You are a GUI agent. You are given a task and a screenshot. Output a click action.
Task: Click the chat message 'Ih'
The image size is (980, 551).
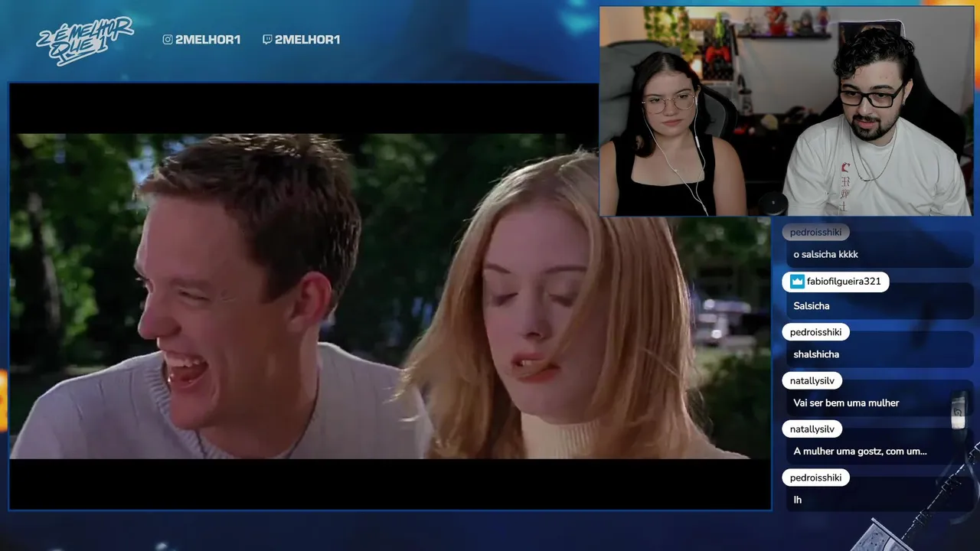coord(797,500)
